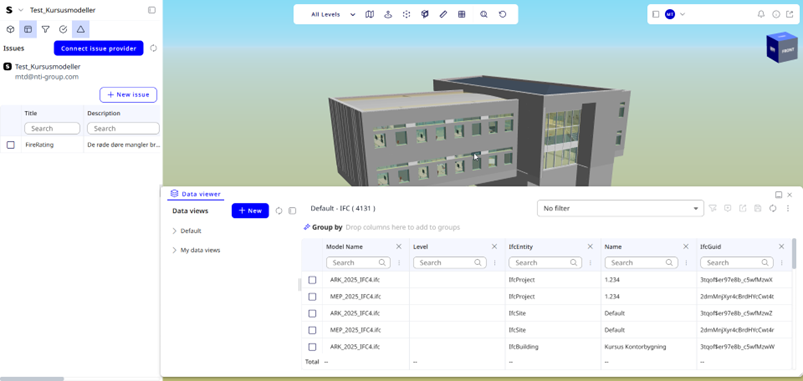Reset the view with the undo arrow

[x=502, y=14]
